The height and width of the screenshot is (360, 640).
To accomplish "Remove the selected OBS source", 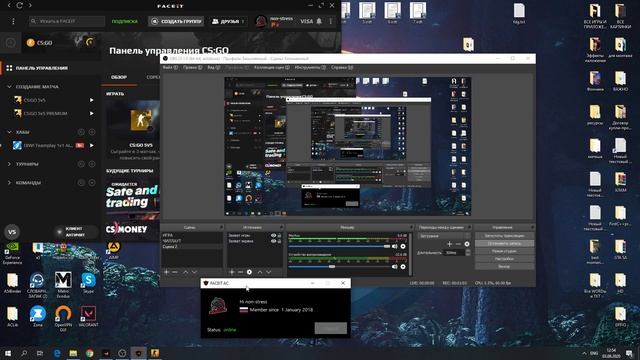I will tap(240, 272).
